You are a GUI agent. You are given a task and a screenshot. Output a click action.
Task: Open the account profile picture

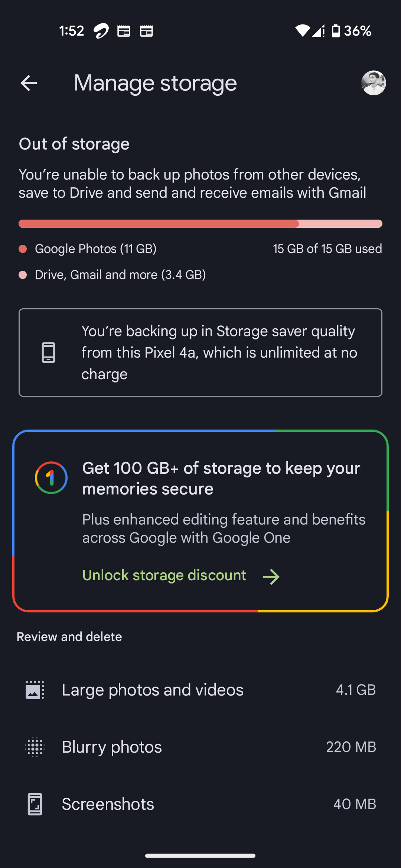(374, 83)
